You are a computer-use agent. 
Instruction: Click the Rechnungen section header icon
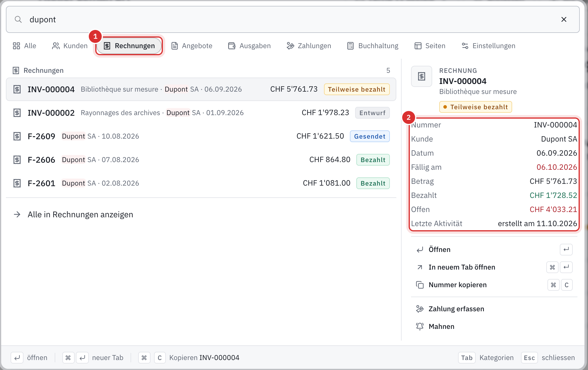tap(16, 70)
